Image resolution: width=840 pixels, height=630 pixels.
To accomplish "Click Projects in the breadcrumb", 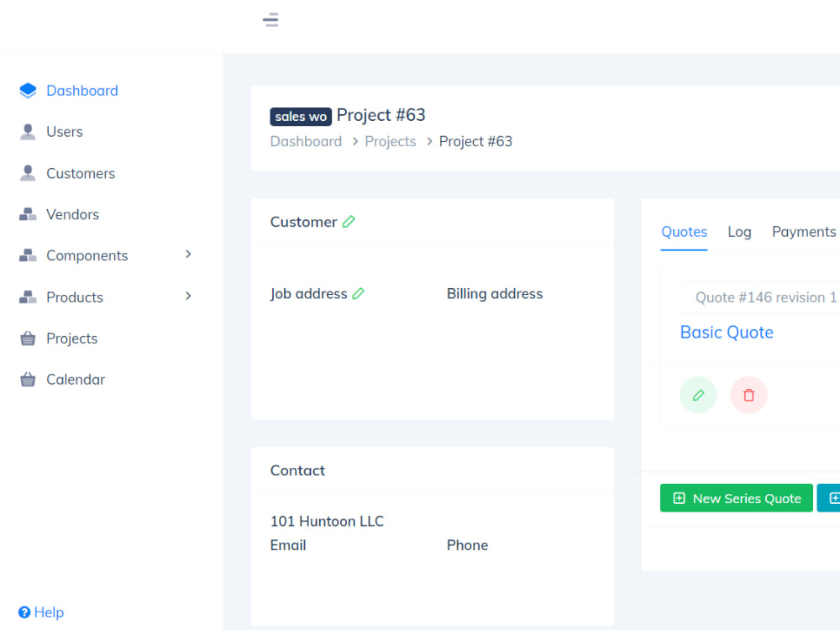I will tap(391, 141).
